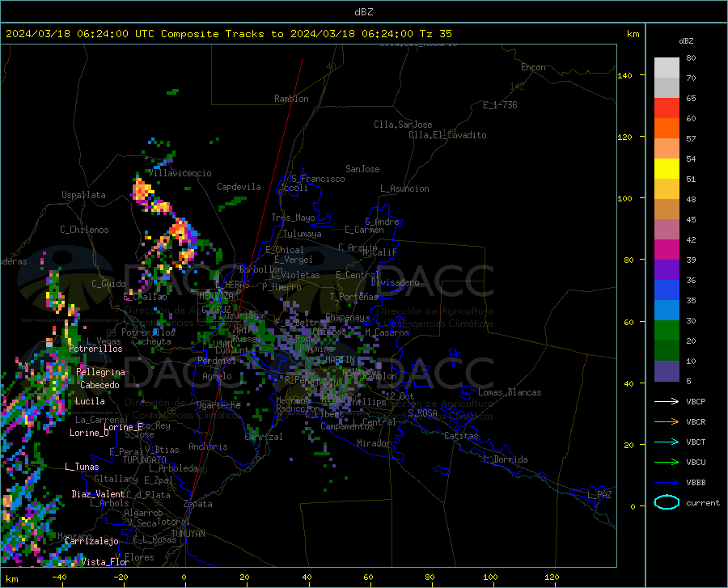Select the brown 45 dBZ color swatch
Image resolution: width=728 pixels, height=588 pixels.
tap(667, 209)
